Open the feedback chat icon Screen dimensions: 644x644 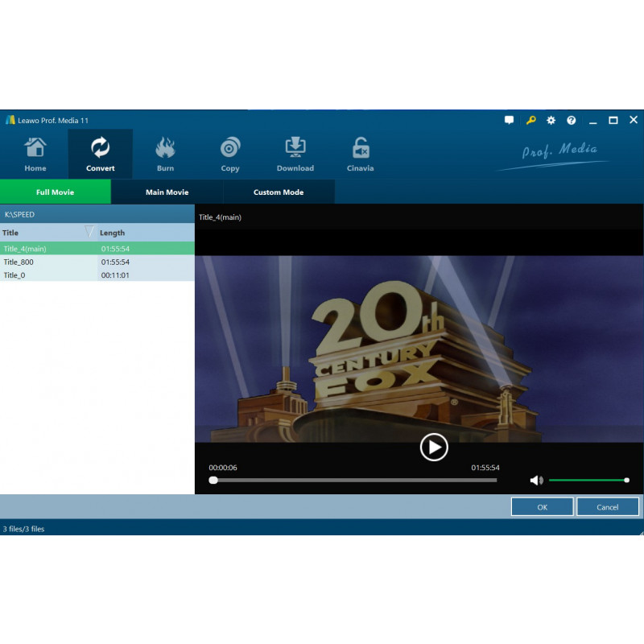pos(509,120)
